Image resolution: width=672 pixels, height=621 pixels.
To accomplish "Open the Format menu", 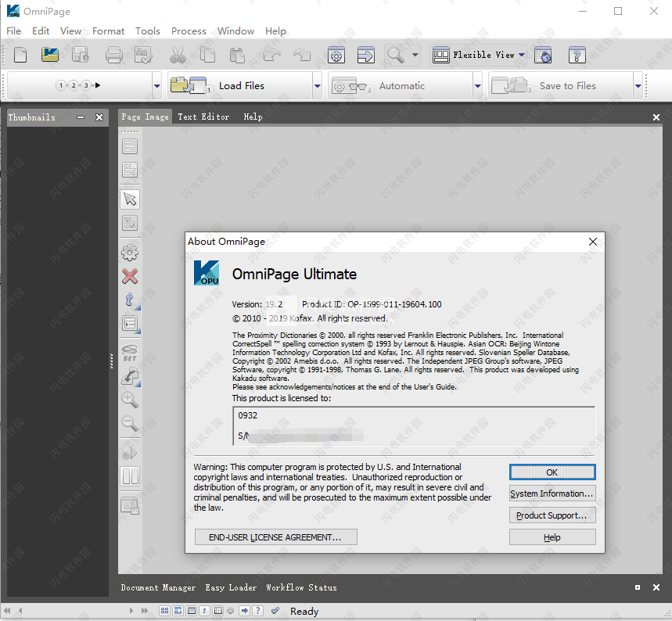I will coord(109,31).
